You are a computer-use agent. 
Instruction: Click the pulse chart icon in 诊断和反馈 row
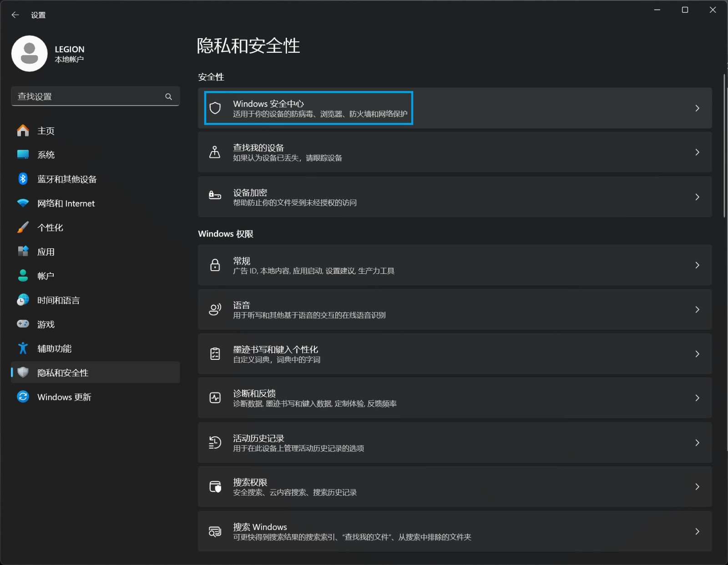coord(215,398)
